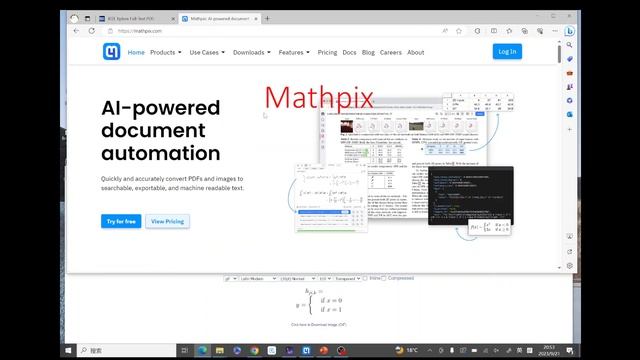Open the notification center icon

point(570,350)
